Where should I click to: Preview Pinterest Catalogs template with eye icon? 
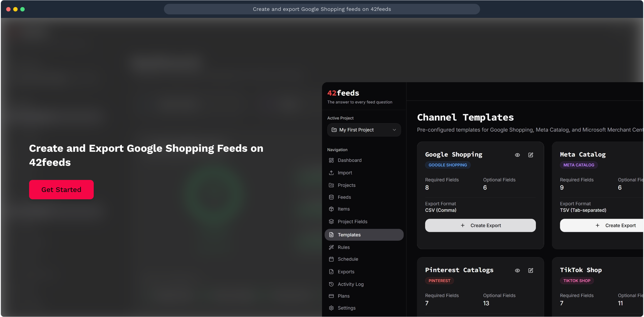pyautogui.click(x=517, y=271)
